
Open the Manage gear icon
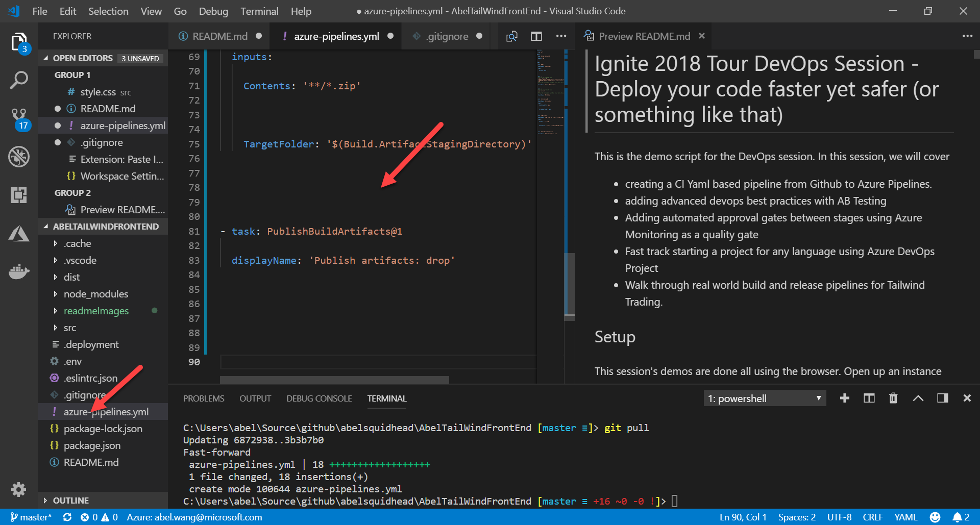pos(19,490)
